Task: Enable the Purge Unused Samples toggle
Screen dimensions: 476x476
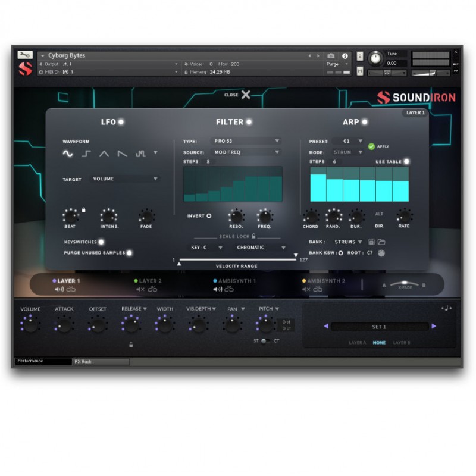Action: coord(130,253)
